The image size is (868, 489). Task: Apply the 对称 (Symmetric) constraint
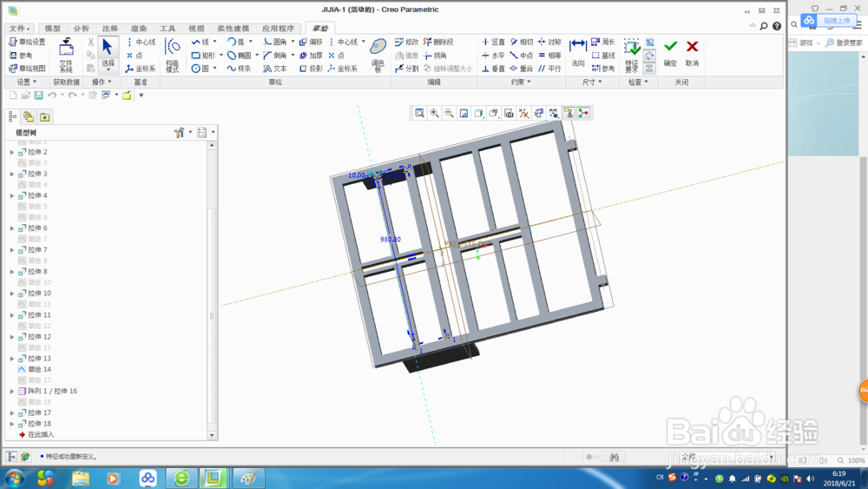coord(549,42)
